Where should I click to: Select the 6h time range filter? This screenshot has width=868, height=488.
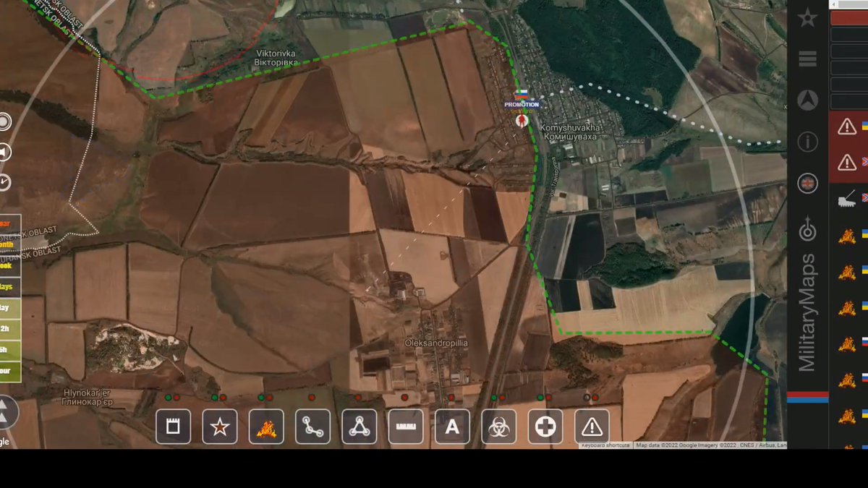(x=9, y=350)
